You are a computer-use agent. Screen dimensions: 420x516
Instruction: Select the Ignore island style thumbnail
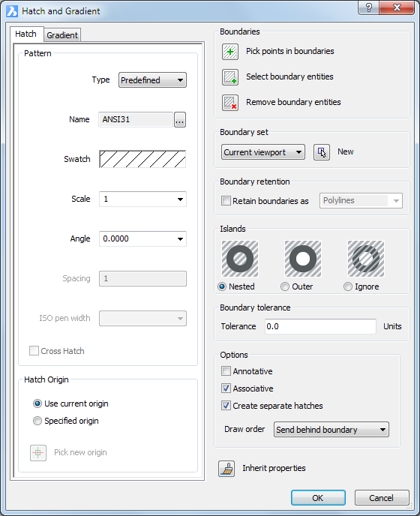(x=366, y=259)
